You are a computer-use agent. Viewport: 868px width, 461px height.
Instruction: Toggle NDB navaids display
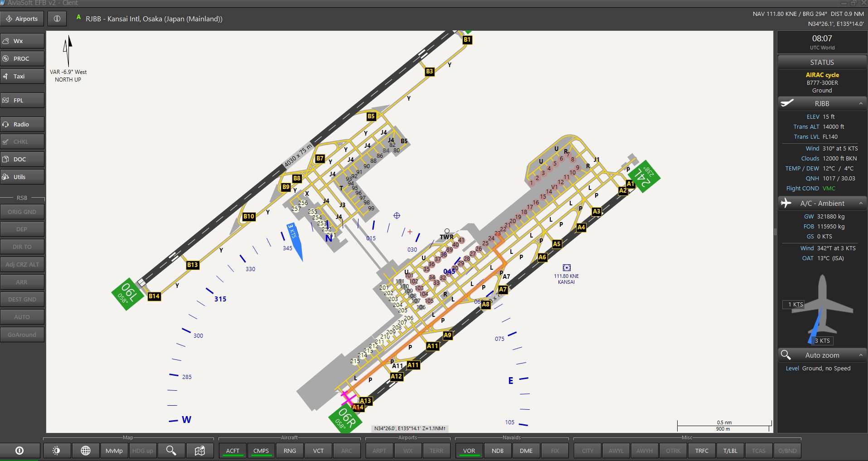coord(498,451)
